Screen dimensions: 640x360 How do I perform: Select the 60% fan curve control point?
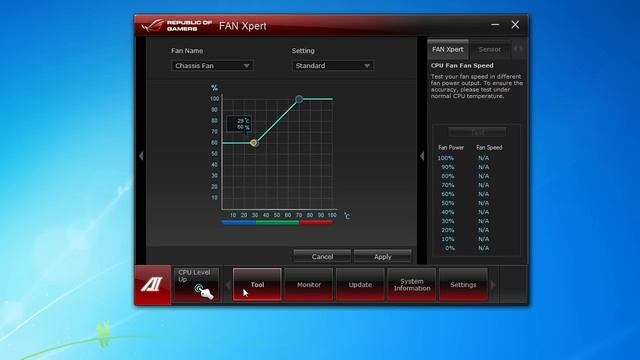(254, 143)
